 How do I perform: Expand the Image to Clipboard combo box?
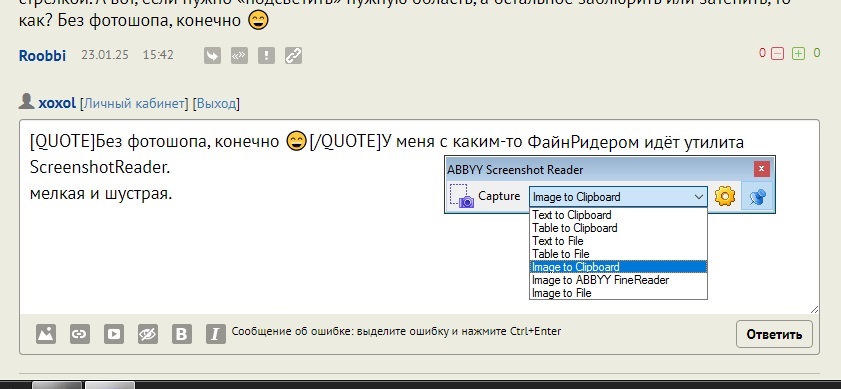pos(618,197)
